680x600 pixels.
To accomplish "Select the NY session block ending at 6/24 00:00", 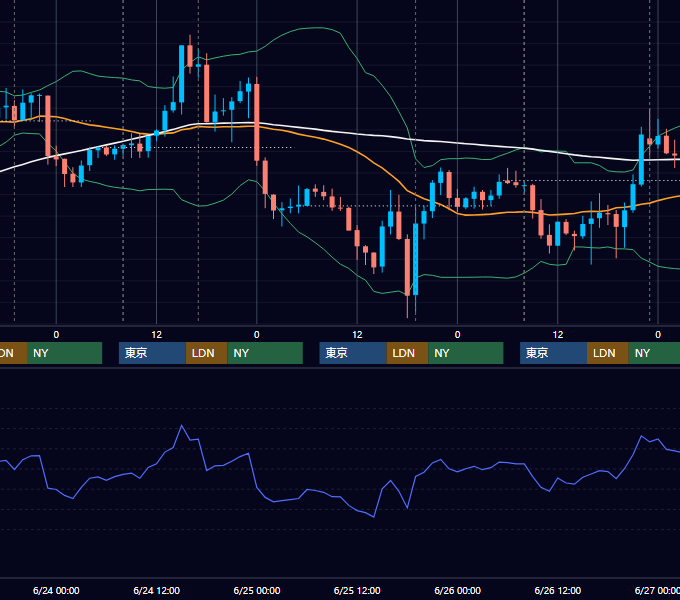I will (64, 353).
